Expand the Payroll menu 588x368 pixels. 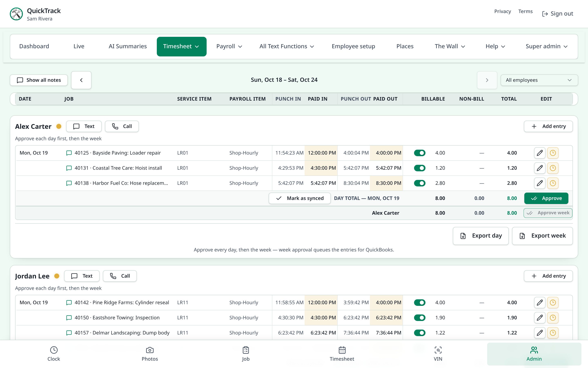(x=229, y=46)
